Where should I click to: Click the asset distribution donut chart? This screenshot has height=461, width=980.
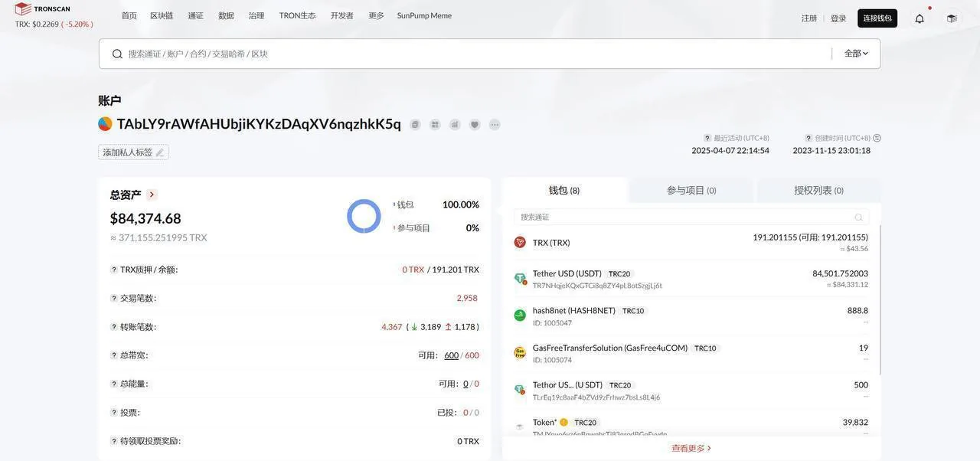364,216
